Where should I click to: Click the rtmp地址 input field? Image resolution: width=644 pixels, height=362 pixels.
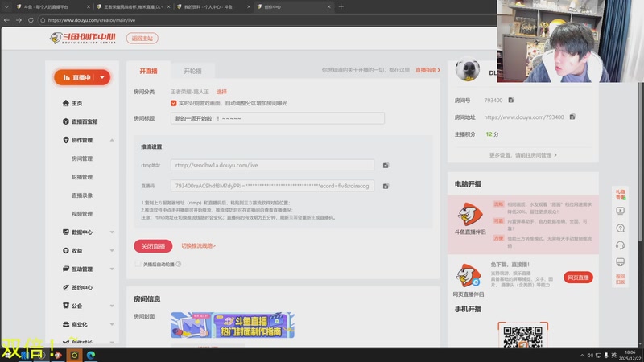272,165
